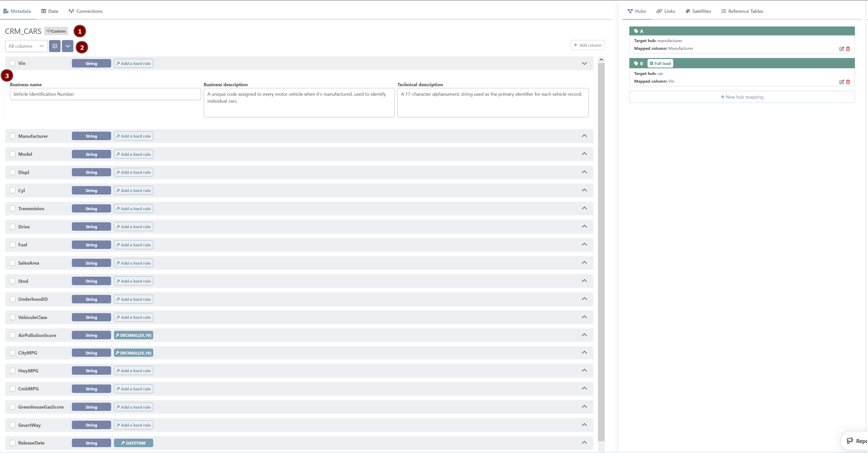Expand the Fuel row chevron

584,244
